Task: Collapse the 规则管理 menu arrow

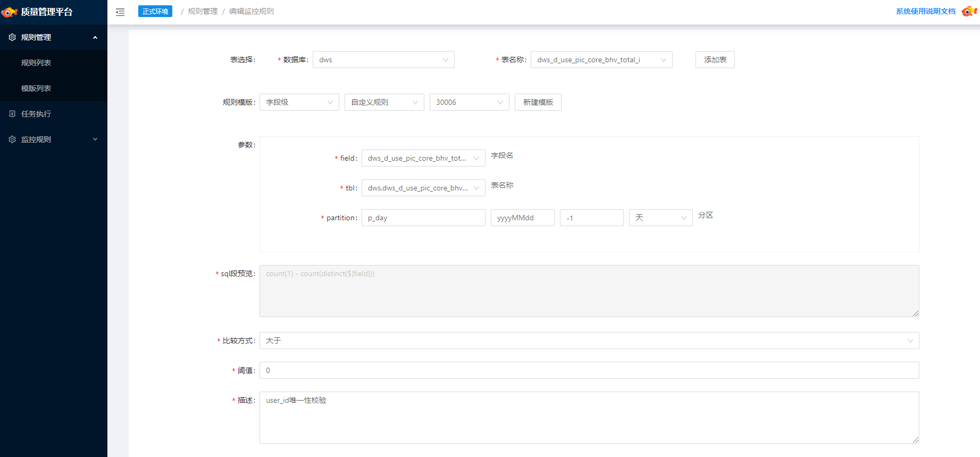Action: [95, 37]
